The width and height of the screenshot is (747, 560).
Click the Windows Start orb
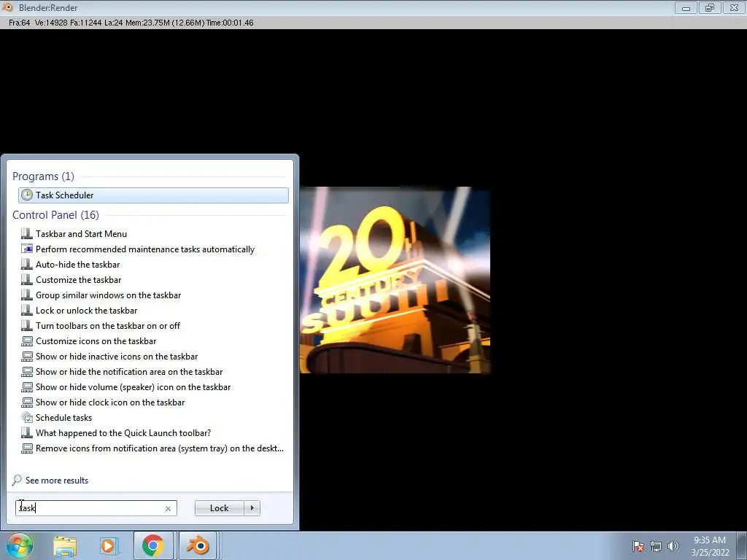click(19, 545)
